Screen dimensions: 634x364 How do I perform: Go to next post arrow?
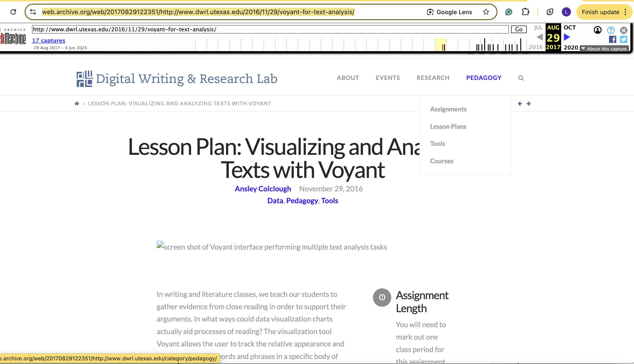pyautogui.click(x=528, y=103)
